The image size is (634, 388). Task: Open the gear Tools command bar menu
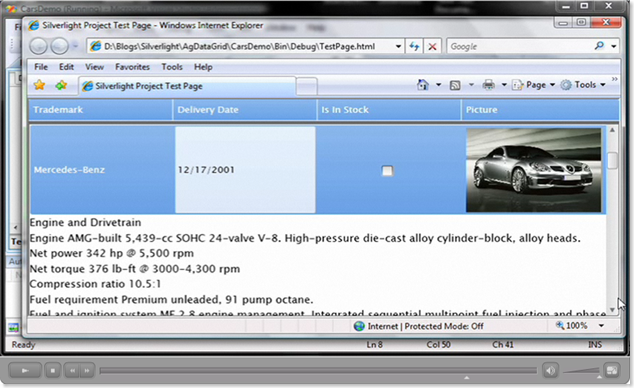tap(583, 84)
